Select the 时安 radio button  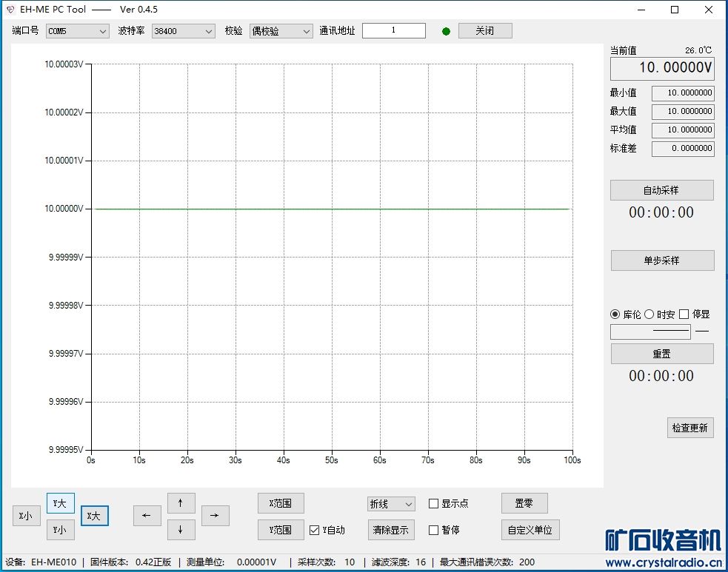pyautogui.click(x=649, y=314)
